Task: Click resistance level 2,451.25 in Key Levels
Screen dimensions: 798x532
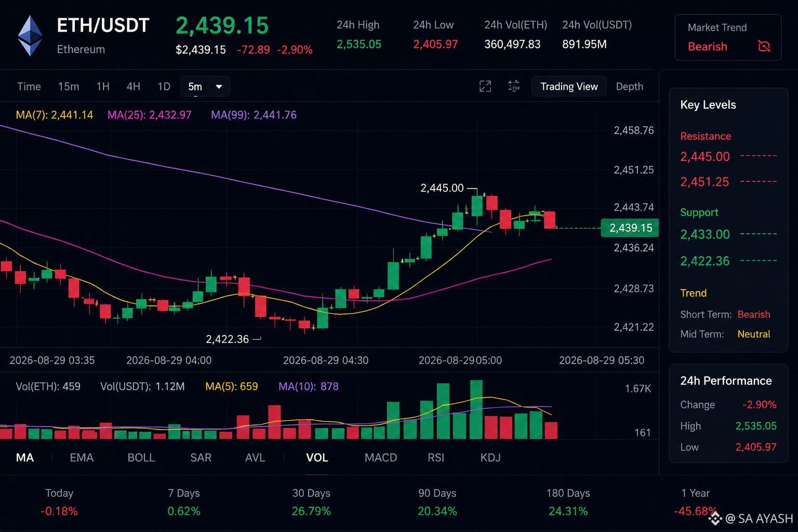Action: click(x=705, y=182)
